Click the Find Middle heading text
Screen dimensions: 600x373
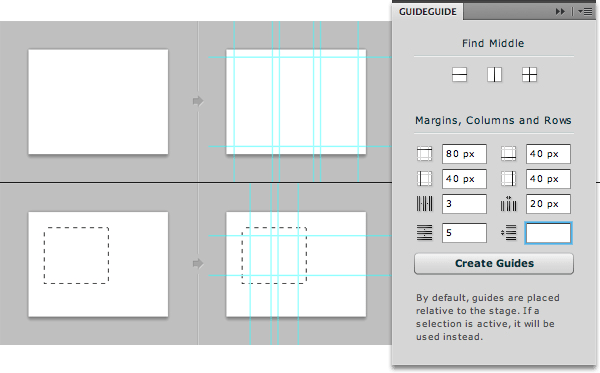point(493,43)
